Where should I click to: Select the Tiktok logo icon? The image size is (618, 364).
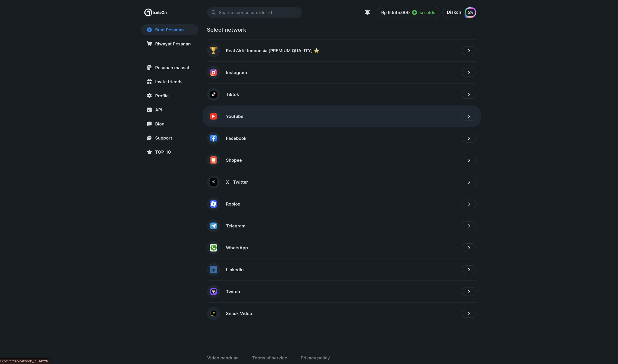[213, 94]
